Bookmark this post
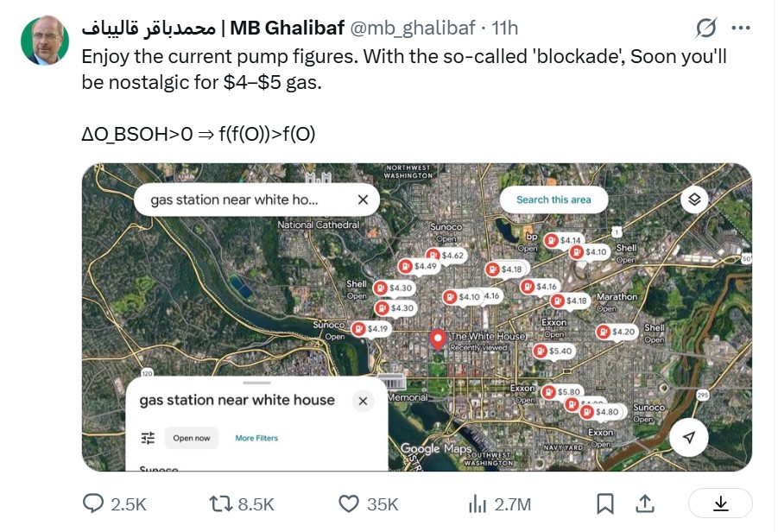Viewport: 778px width, 532px height. (x=605, y=503)
